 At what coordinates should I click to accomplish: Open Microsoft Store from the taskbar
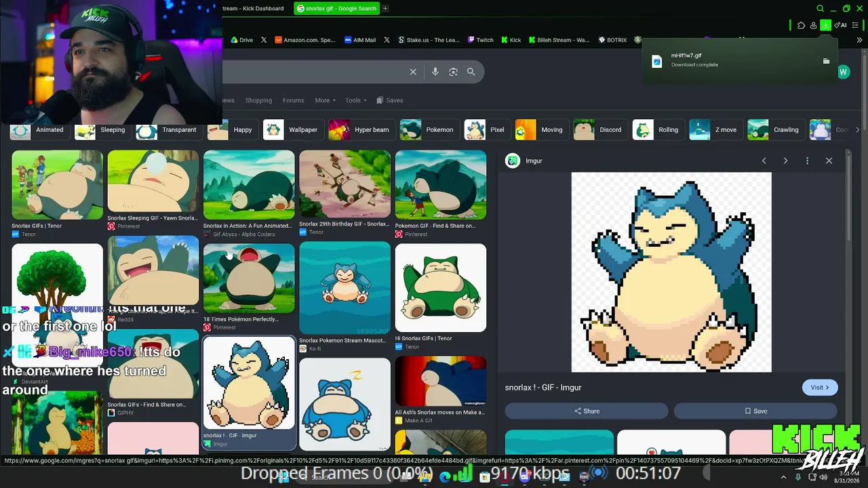point(484,477)
